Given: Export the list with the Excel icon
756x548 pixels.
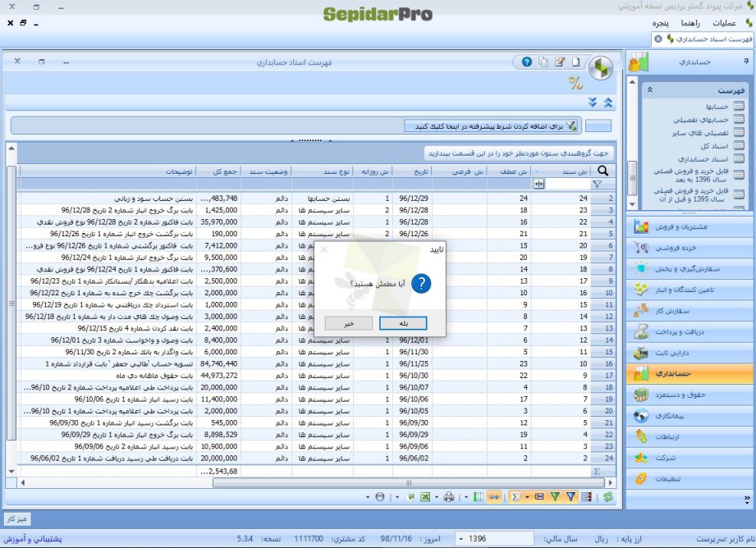Looking at the screenshot, I should click(424, 497).
